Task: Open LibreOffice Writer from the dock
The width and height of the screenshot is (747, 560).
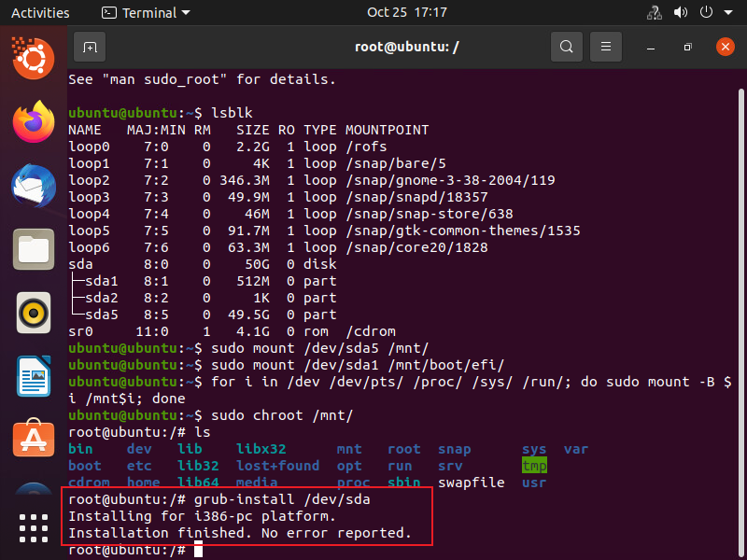Action: [34, 376]
